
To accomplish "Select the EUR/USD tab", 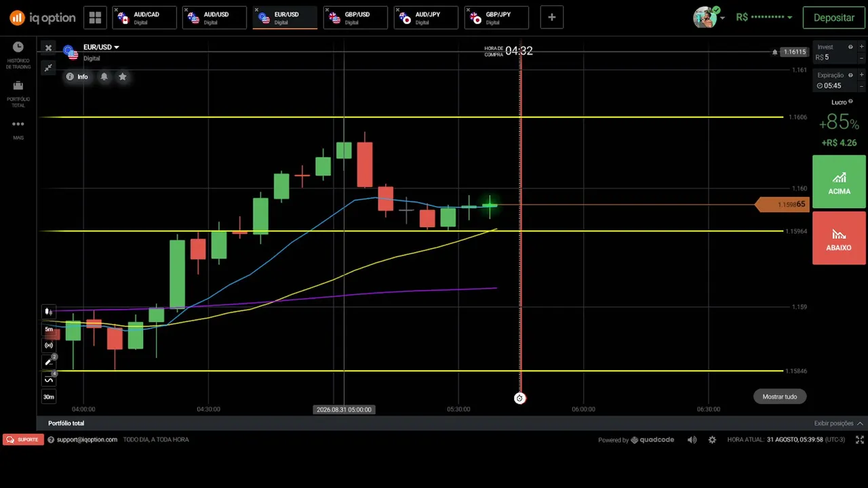I will tap(285, 18).
